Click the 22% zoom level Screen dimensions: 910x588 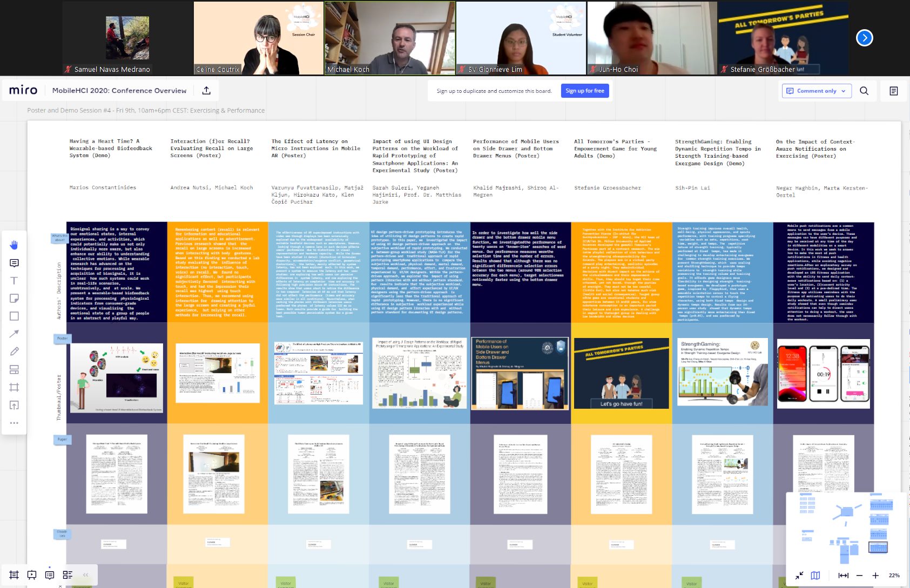coord(894,576)
